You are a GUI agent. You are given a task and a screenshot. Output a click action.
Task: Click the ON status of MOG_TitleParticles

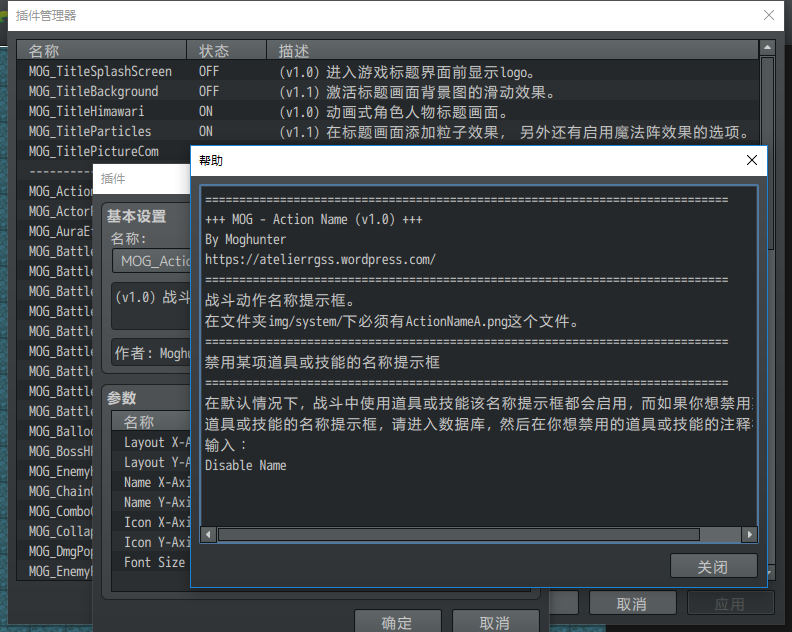click(x=206, y=131)
